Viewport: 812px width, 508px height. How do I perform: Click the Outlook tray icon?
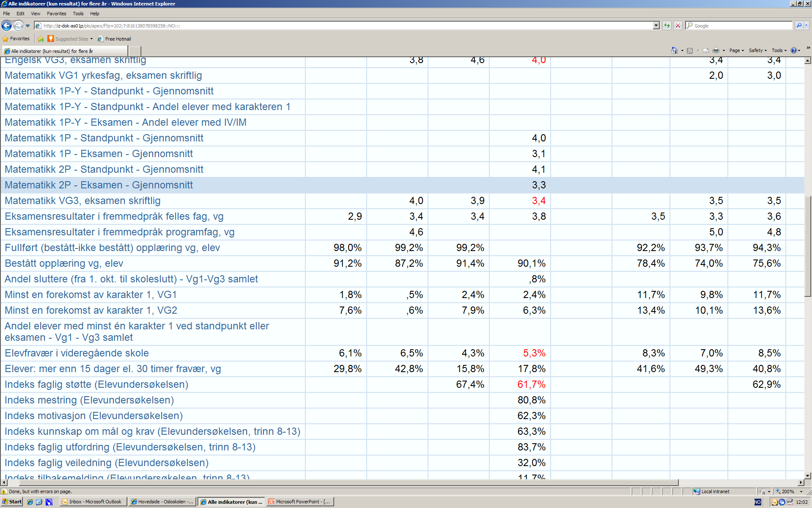coord(774,502)
